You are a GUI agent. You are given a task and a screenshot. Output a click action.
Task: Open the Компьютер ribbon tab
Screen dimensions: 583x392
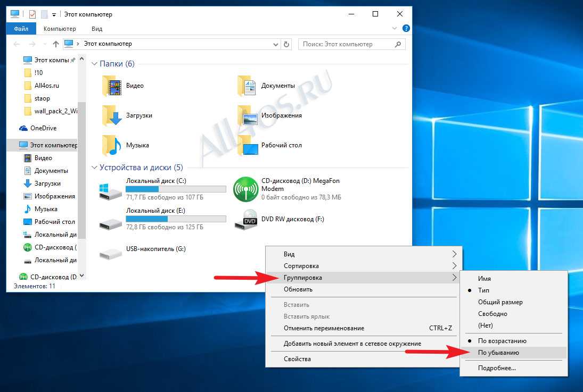pyautogui.click(x=60, y=29)
